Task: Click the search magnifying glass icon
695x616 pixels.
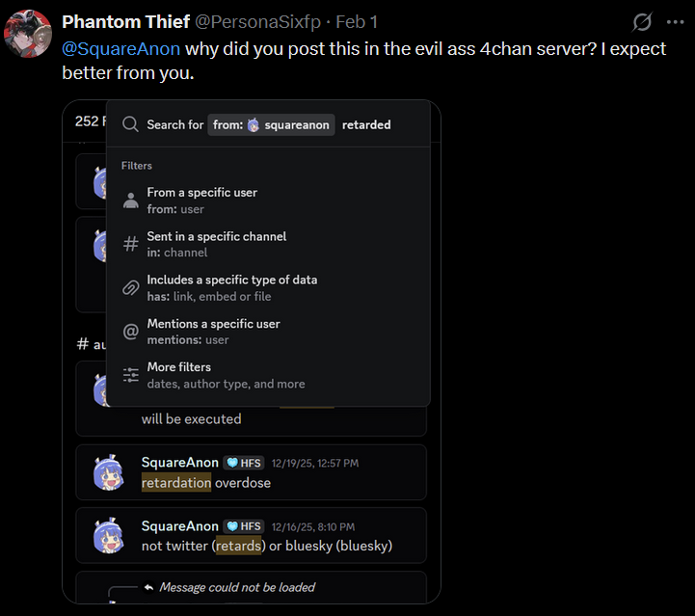Action: click(130, 124)
